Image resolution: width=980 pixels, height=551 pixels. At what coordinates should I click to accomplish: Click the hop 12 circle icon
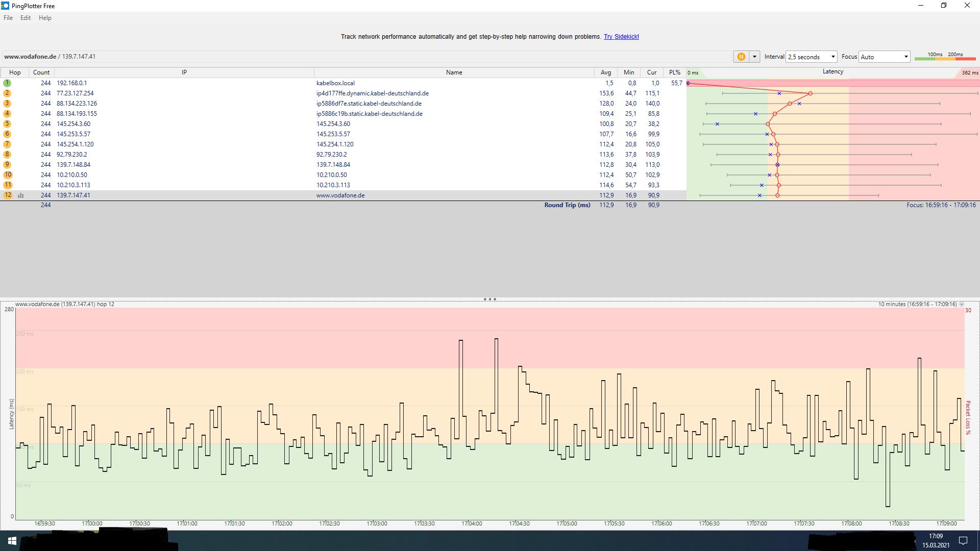[8, 195]
